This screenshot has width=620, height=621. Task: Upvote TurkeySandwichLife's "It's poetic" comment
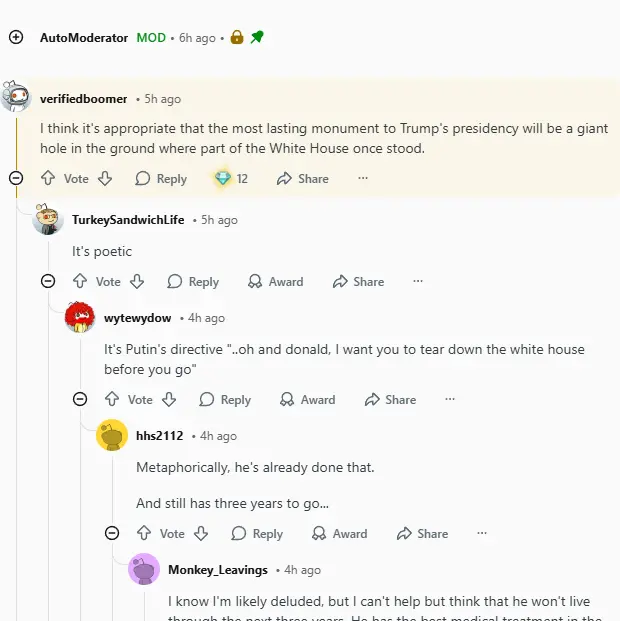79,282
